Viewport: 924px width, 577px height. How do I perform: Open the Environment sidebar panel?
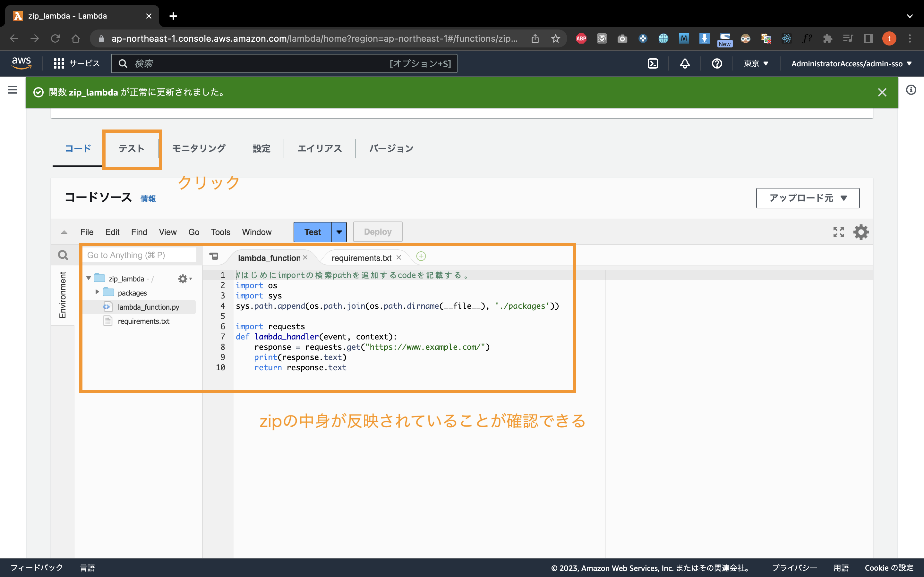point(62,295)
